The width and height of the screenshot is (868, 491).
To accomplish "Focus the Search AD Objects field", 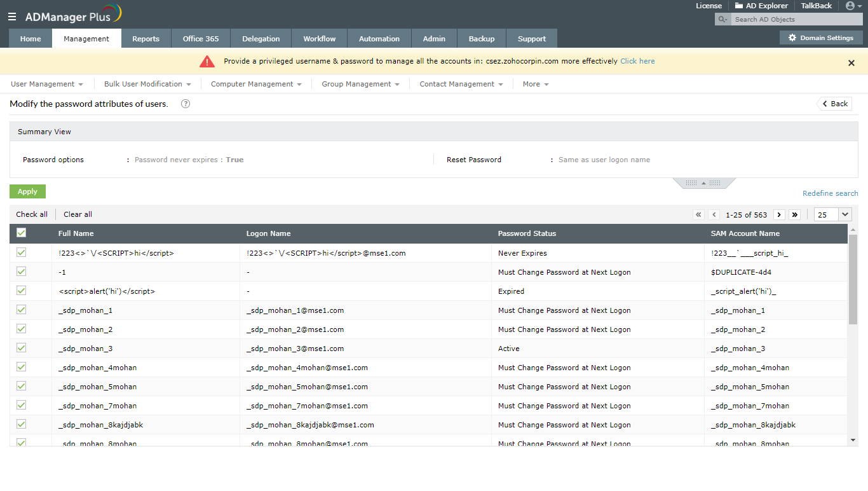I will click(x=796, y=19).
